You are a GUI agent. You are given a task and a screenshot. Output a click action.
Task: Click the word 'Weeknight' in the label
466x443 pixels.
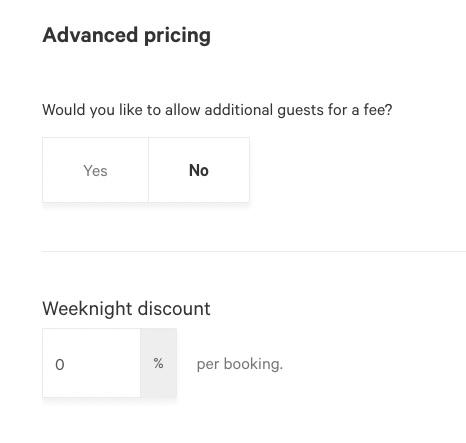tap(88, 309)
